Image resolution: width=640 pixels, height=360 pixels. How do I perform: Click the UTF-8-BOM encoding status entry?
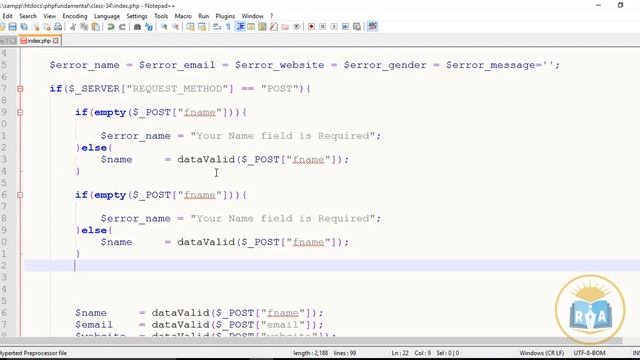(x=589, y=353)
